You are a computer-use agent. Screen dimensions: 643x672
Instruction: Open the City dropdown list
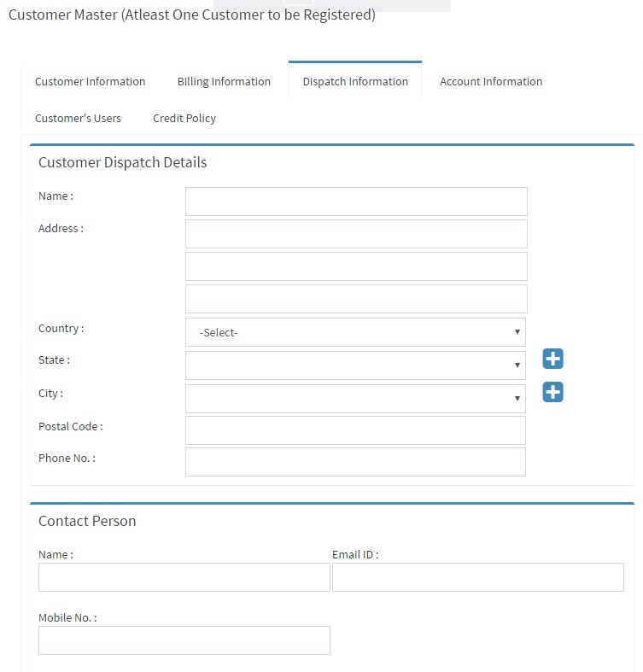355,399
